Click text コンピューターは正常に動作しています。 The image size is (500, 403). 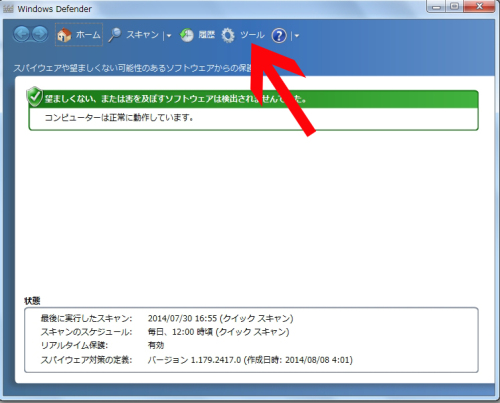pos(119,117)
